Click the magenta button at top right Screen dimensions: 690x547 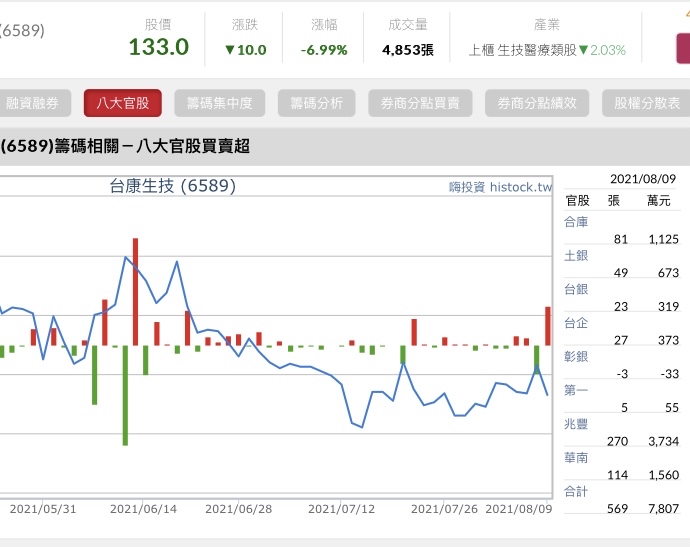point(682,48)
